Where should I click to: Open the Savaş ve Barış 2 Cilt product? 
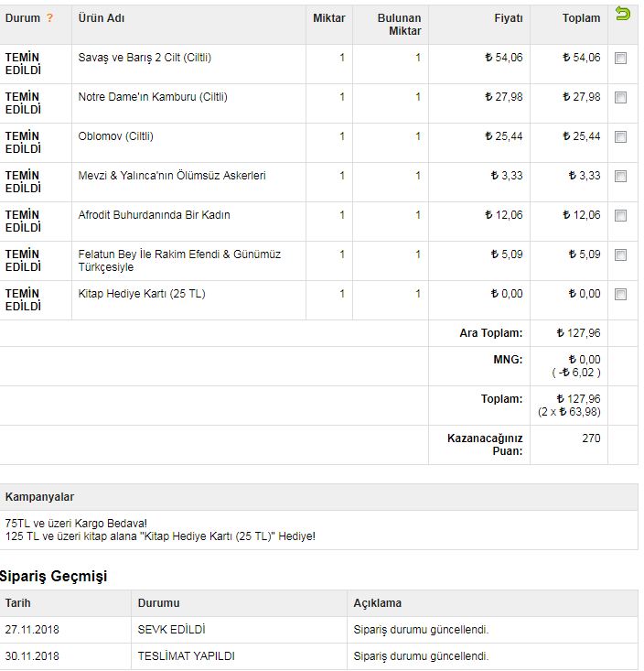[x=145, y=58]
